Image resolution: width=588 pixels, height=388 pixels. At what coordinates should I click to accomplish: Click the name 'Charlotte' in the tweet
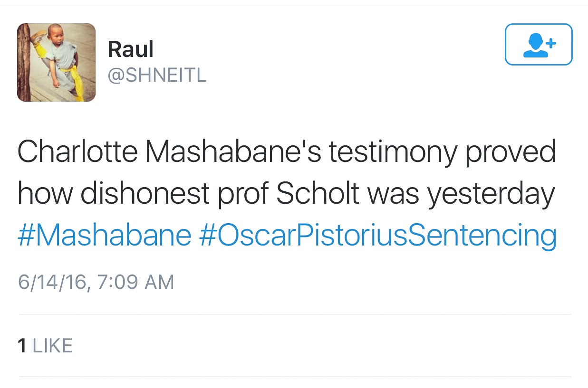[77, 152]
